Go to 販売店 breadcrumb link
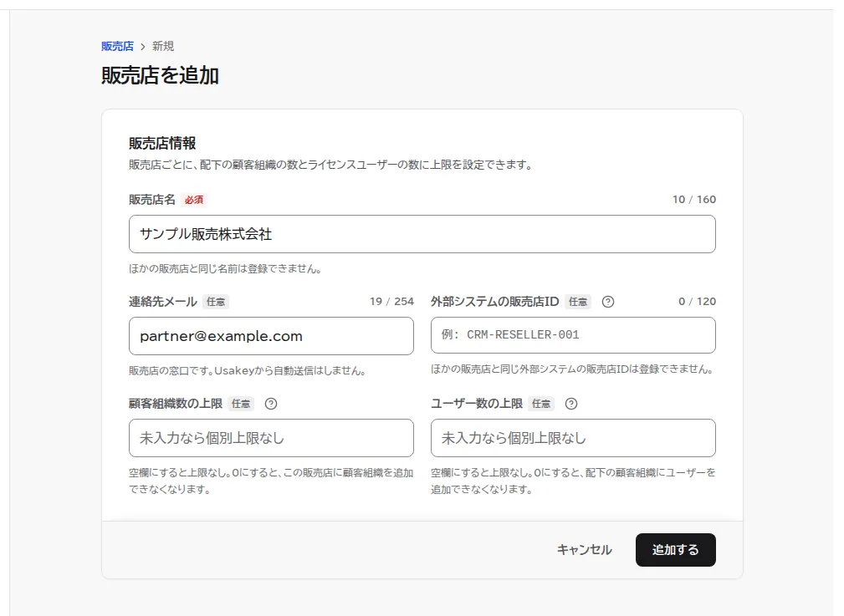Viewport: 844px width, 616px height. [x=117, y=46]
